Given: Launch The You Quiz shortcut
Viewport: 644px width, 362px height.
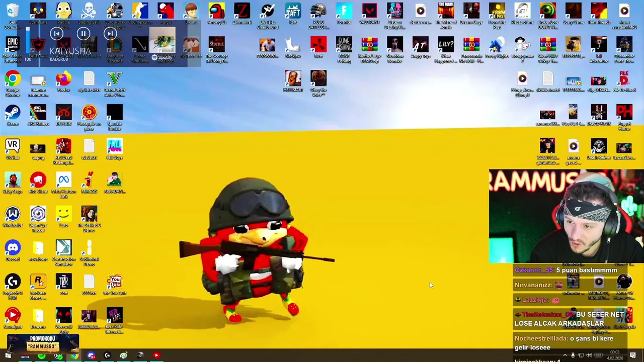Looking at the screenshot, I should [114, 285].
